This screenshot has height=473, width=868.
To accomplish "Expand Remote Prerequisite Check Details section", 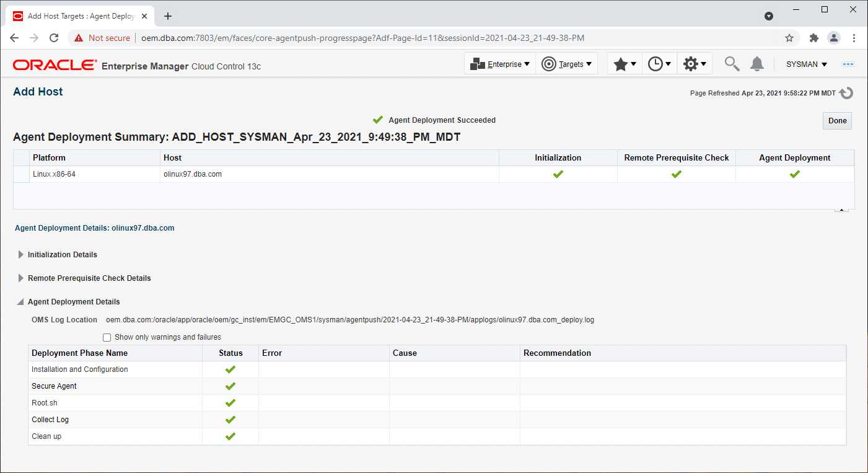I will 21,278.
